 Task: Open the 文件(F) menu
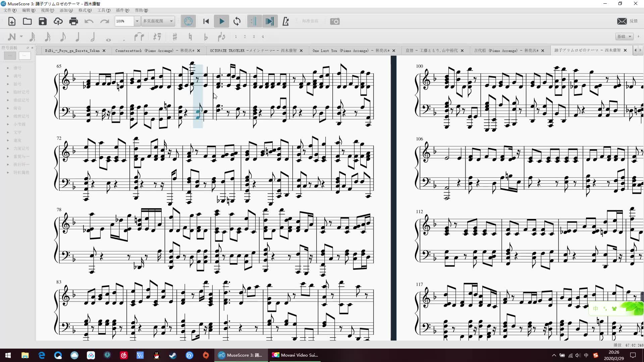click(x=10, y=10)
